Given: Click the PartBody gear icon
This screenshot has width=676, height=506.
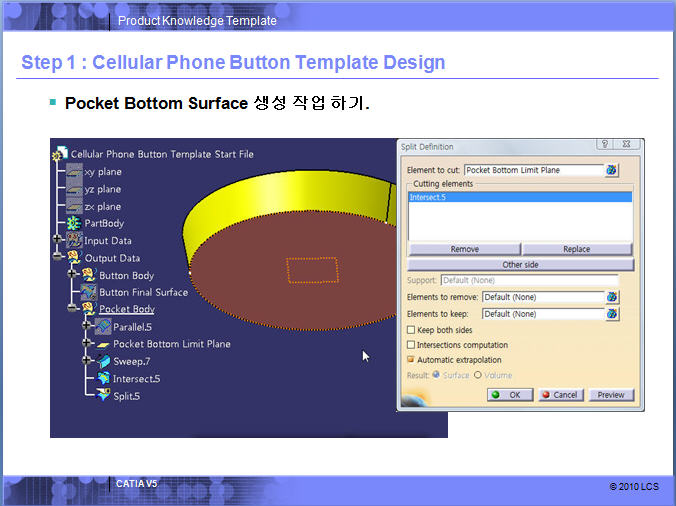Looking at the screenshot, I should 74,223.
